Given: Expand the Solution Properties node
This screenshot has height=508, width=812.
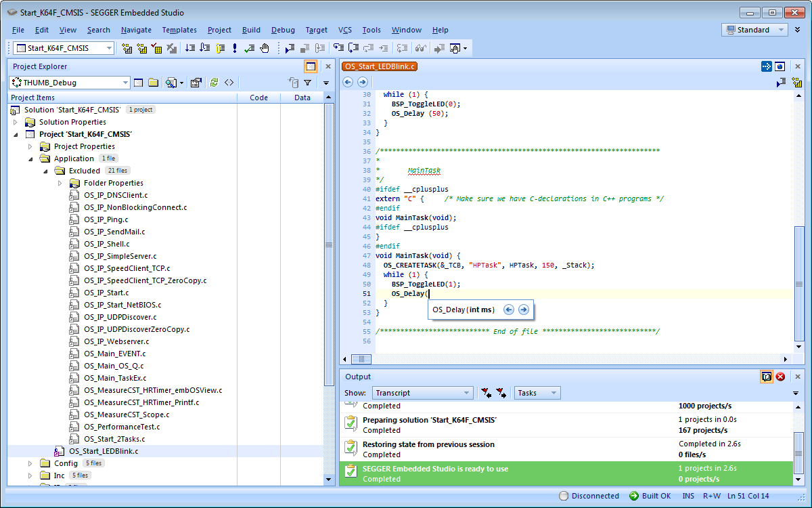Looking at the screenshot, I should coord(16,122).
